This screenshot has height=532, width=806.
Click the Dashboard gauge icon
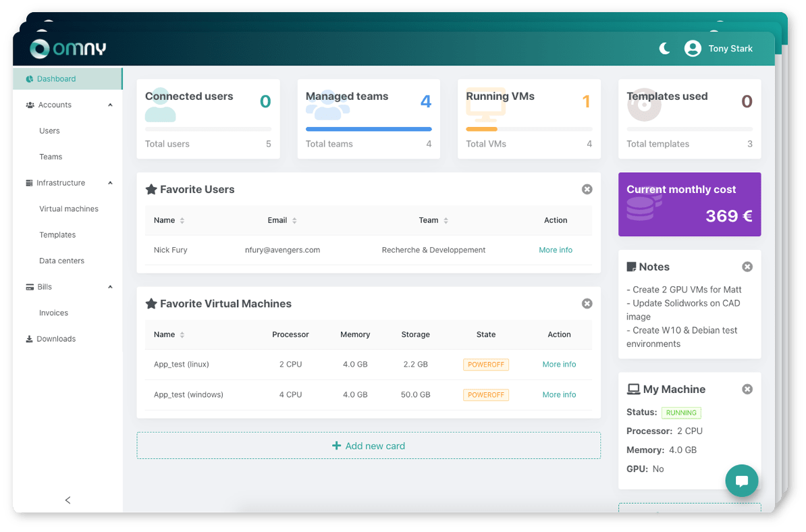(30, 78)
